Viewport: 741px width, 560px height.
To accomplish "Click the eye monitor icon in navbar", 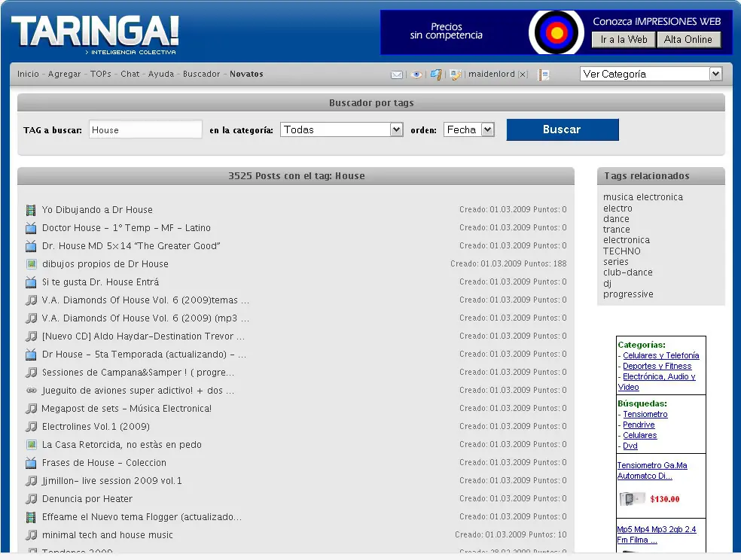I will 416,75.
